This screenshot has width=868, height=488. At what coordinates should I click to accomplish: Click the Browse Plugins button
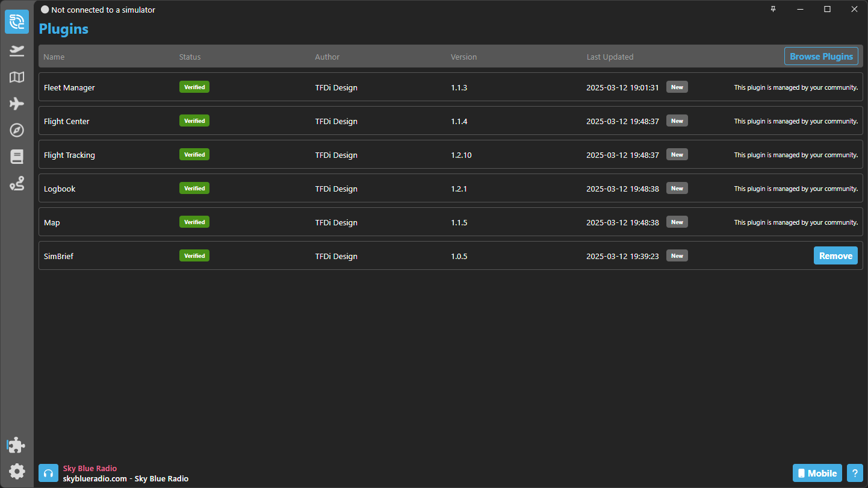pos(821,56)
